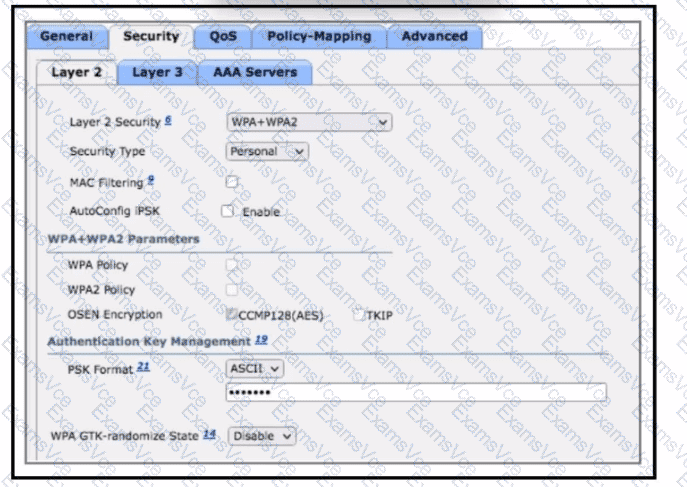Check the WPA Policy box
Viewport: 687px width, 487px height.
click(231, 265)
